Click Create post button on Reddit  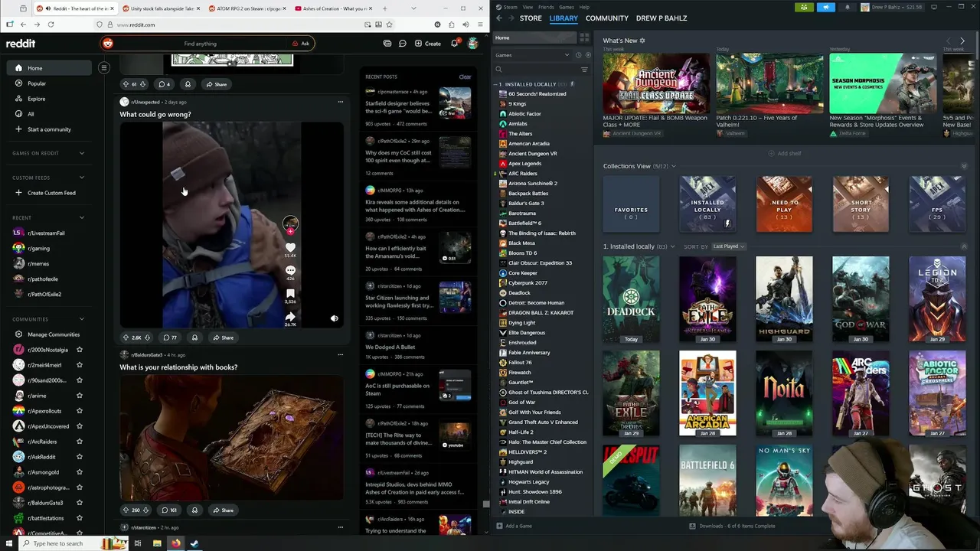pyautogui.click(x=428, y=44)
